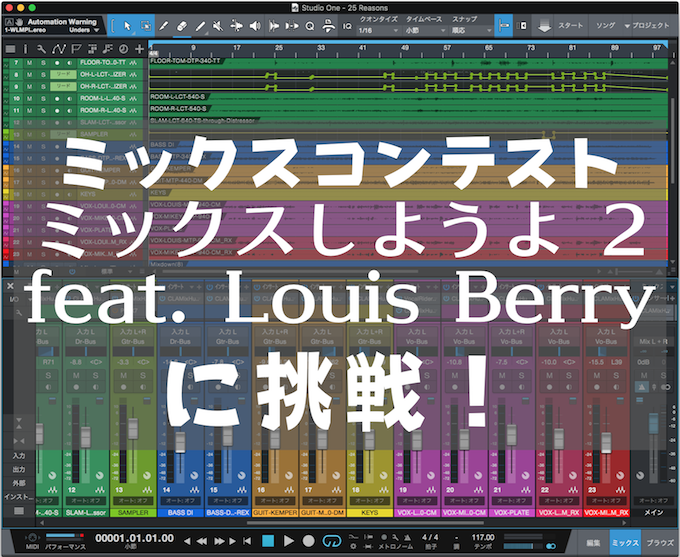680x557 pixels.
Task: Click the main output channel fader
Action: (653, 424)
